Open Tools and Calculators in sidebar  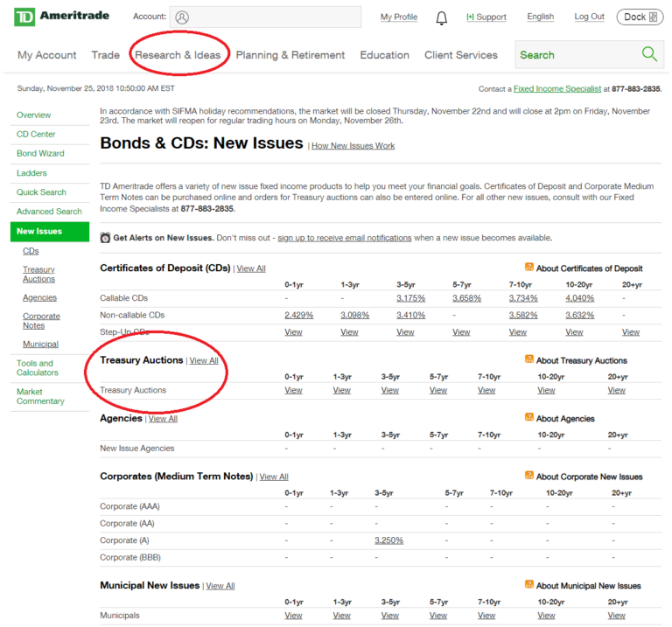point(38,368)
